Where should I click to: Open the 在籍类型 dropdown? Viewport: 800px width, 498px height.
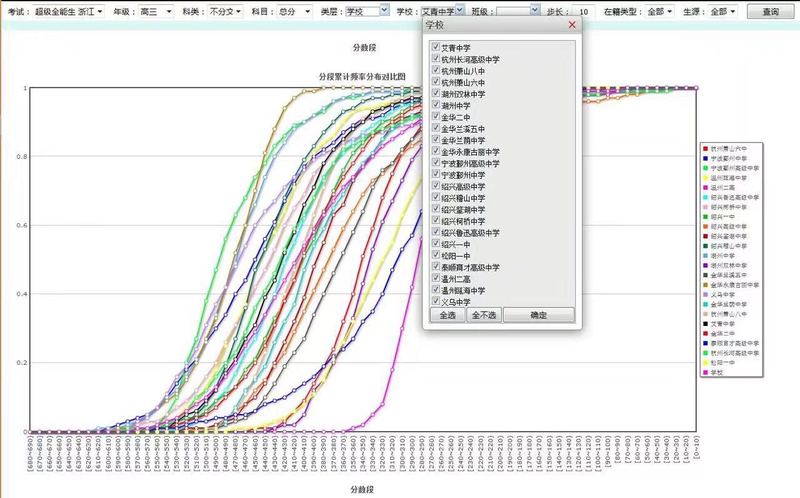(657, 11)
